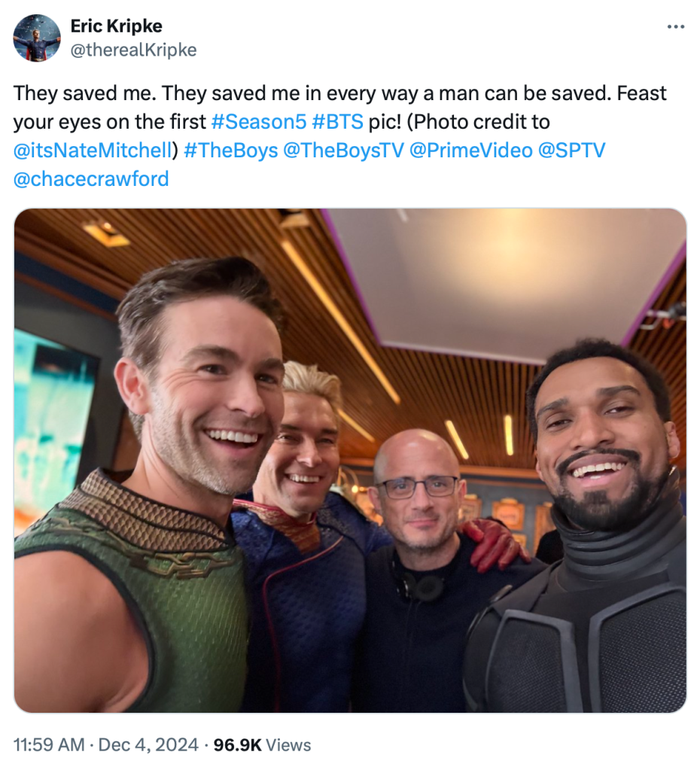Open the #Season5 hashtag
The height and width of the screenshot is (770, 700).
pyautogui.click(x=258, y=122)
